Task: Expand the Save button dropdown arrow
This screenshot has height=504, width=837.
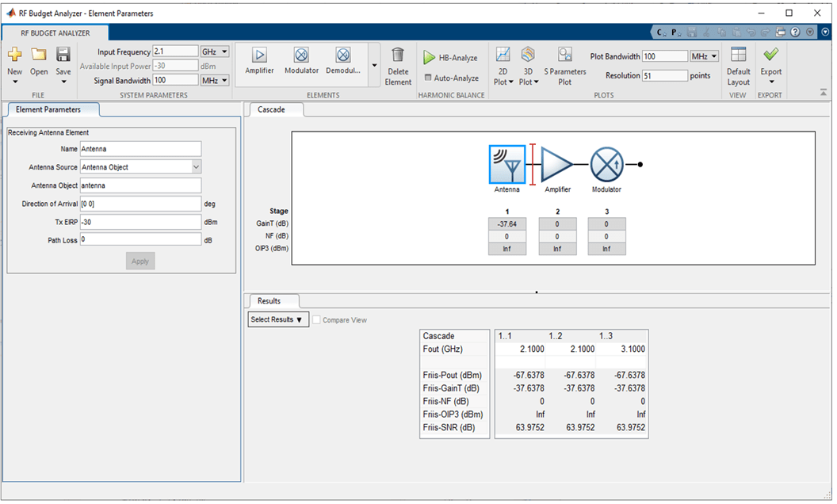Action: (63, 82)
